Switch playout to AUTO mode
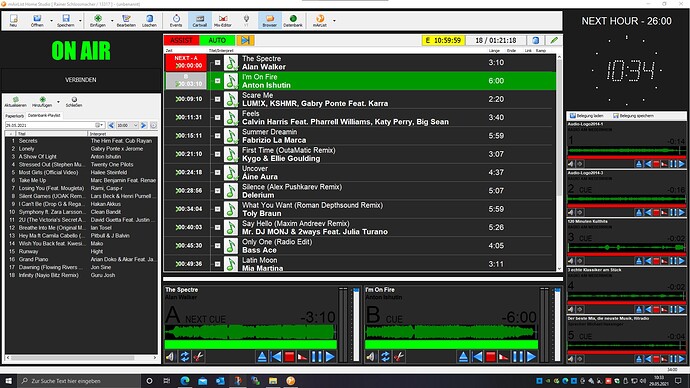This screenshot has height=388, width=690. pyautogui.click(x=217, y=40)
